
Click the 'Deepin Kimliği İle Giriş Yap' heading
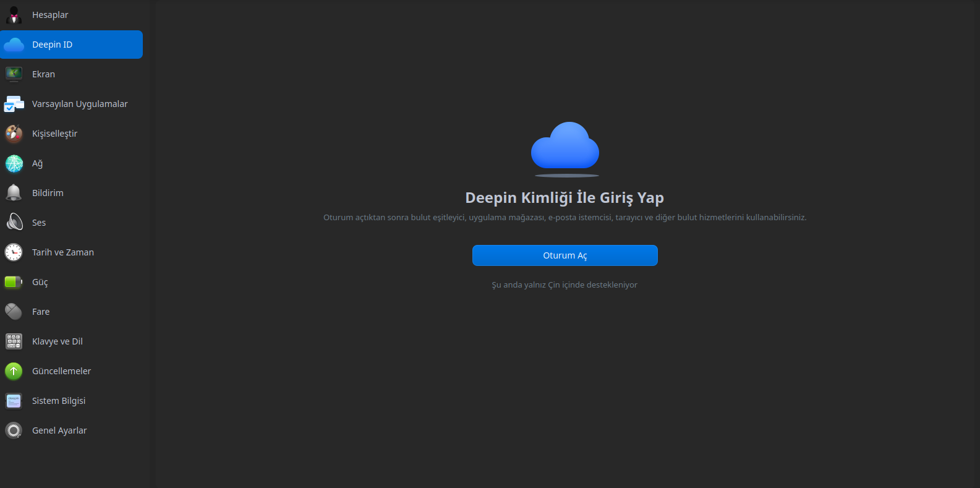[x=565, y=198]
